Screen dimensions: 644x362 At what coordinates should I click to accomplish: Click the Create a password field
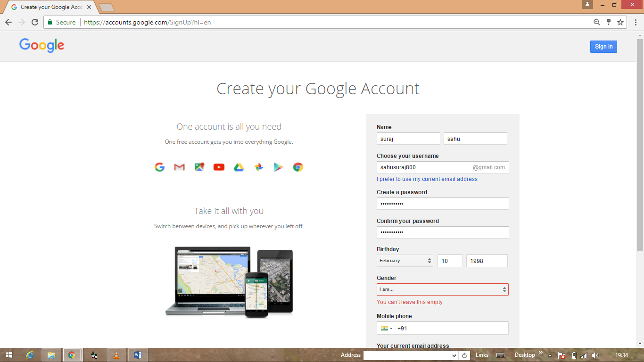(443, 204)
